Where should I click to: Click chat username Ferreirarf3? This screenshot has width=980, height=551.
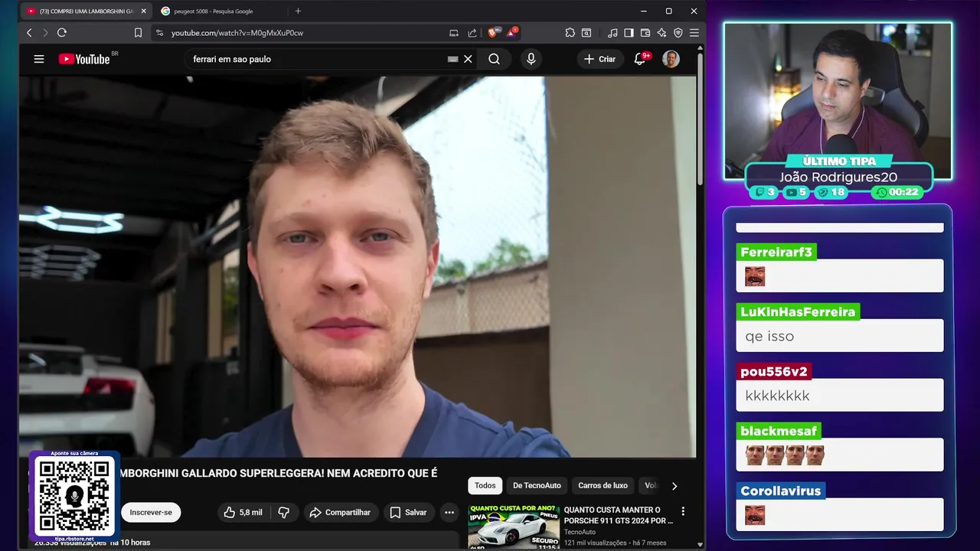click(x=776, y=252)
